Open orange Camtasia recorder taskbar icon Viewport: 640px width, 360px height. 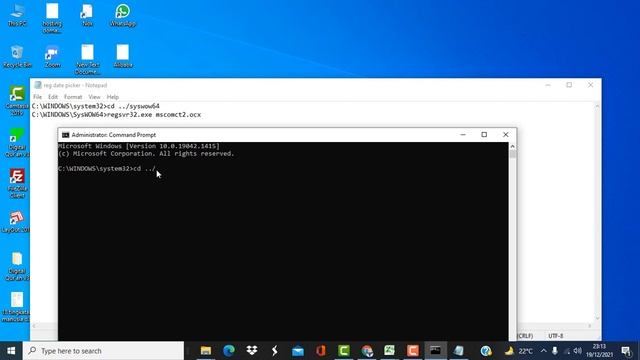pos(413,351)
